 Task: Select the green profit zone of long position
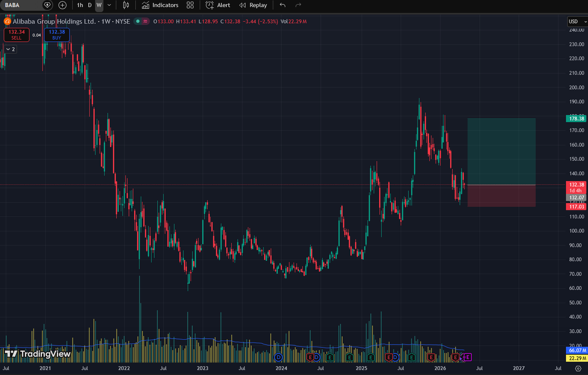click(501, 151)
